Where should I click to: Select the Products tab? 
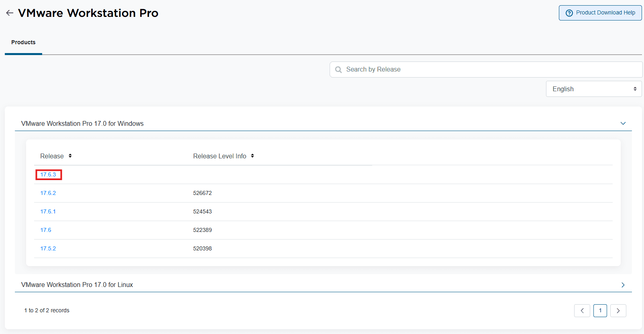point(23,42)
